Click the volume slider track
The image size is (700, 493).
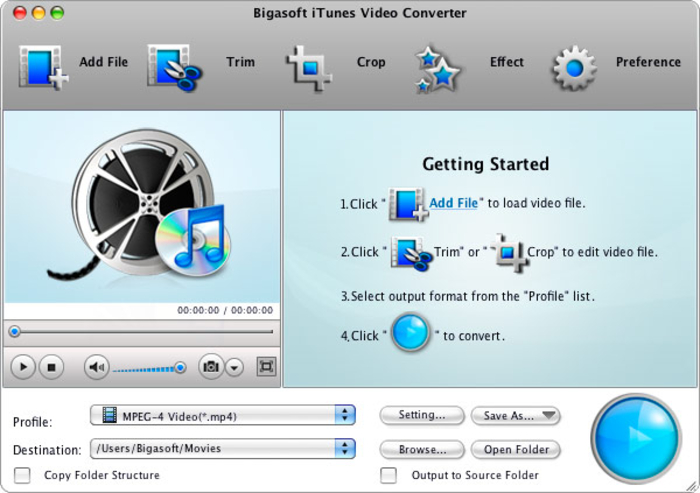click(145, 368)
